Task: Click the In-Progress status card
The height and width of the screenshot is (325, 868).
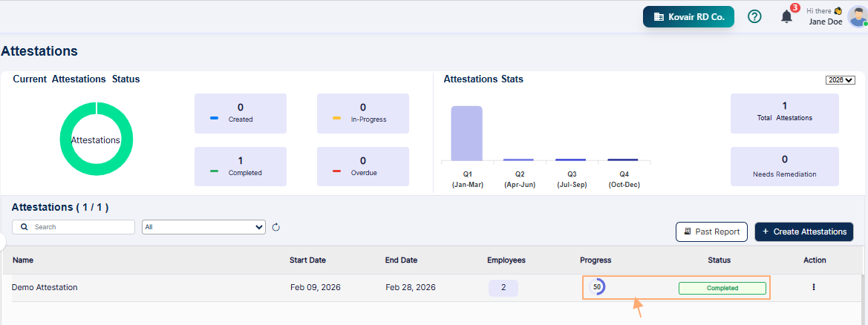Action: (x=362, y=114)
